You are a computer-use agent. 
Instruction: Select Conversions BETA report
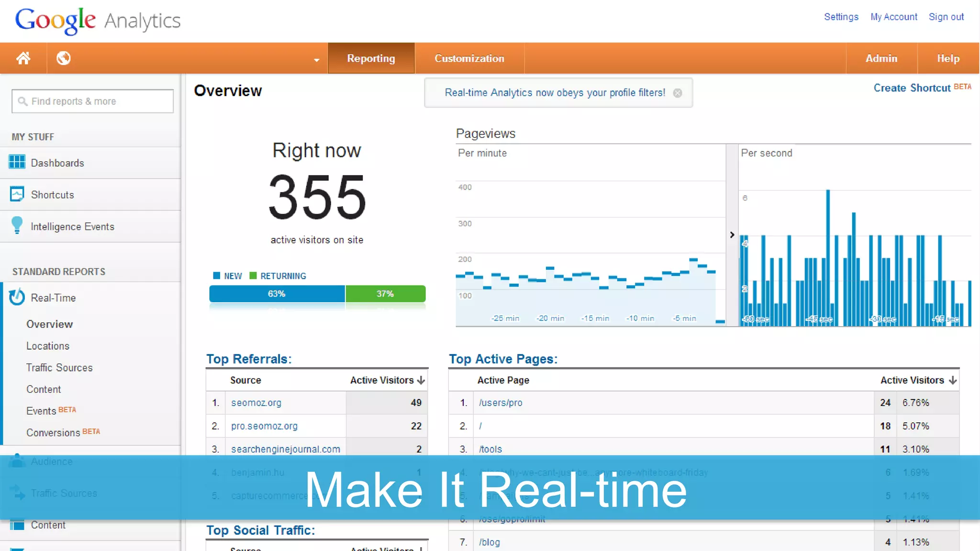(63, 432)
